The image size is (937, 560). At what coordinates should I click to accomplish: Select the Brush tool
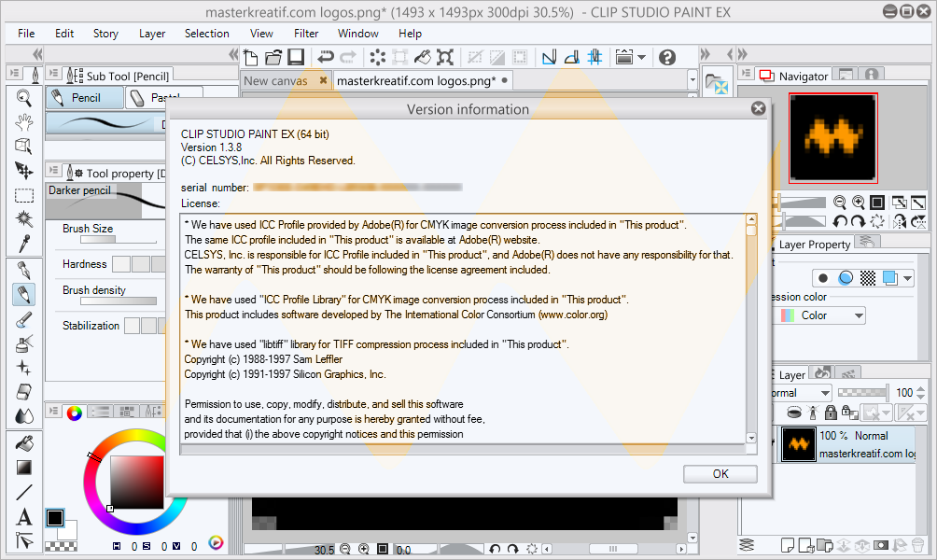click(x=24, y=320)
